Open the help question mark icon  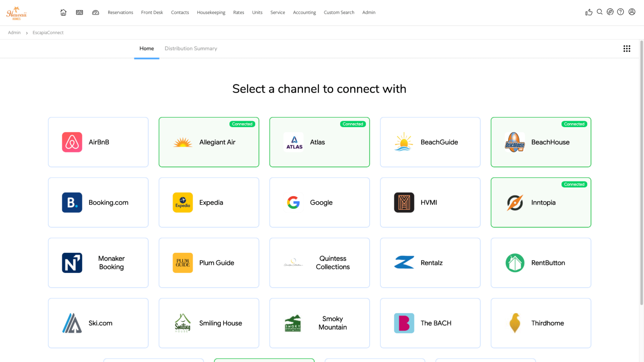(621, 12)
